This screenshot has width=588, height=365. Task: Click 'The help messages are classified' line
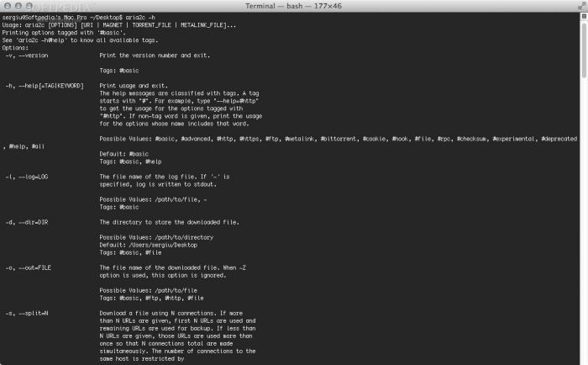pos(179,93)
